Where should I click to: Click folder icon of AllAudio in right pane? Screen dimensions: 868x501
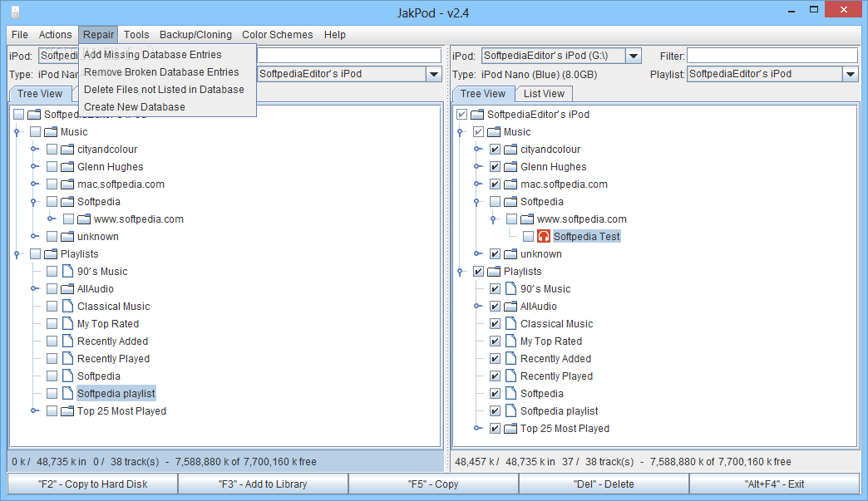tap(510, 307)
